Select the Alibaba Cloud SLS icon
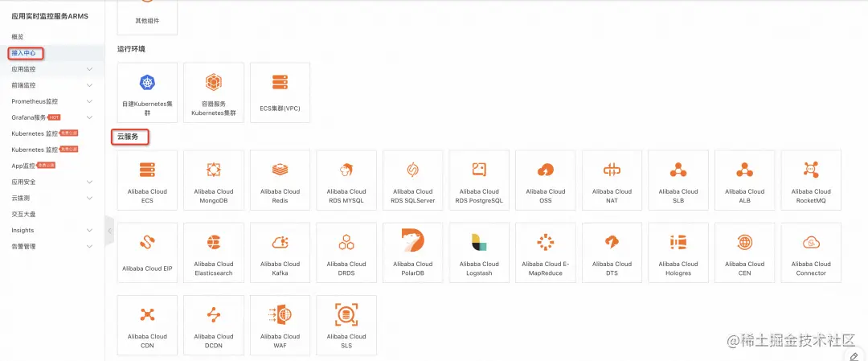Screen dimensions: 868x361 click(346, 315)
